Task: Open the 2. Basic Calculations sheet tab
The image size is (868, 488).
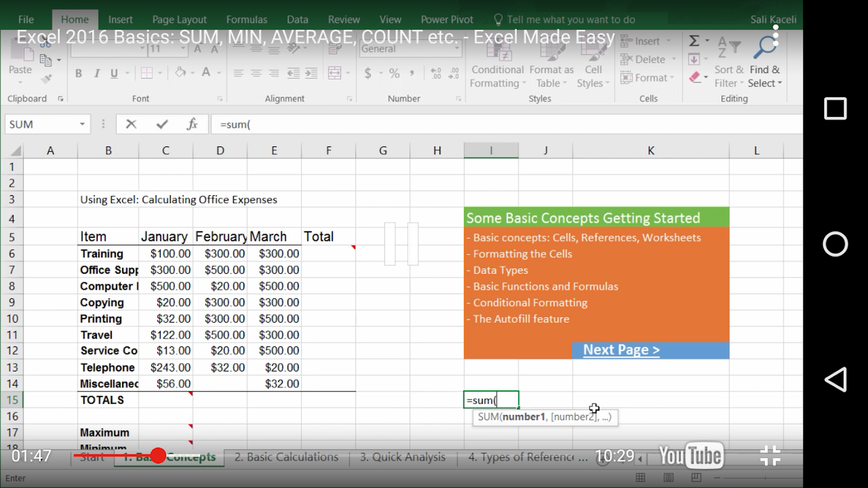Action: tap(286, 457)
